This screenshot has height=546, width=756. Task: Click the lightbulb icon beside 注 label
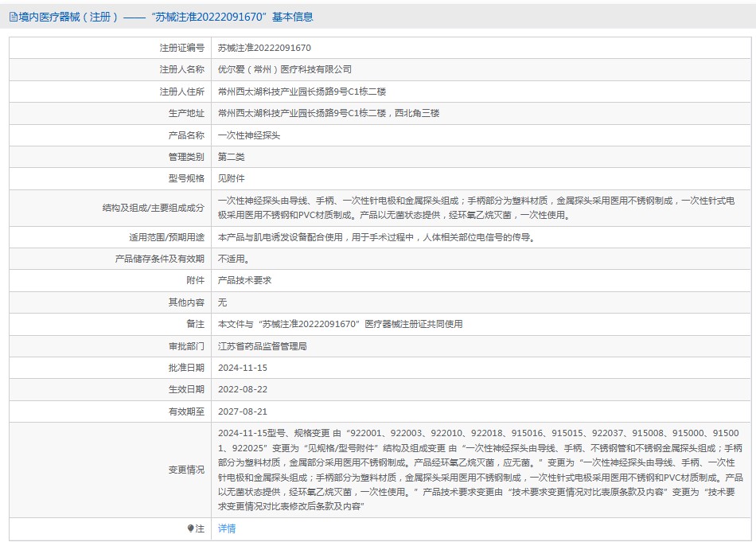pos(190,528)
